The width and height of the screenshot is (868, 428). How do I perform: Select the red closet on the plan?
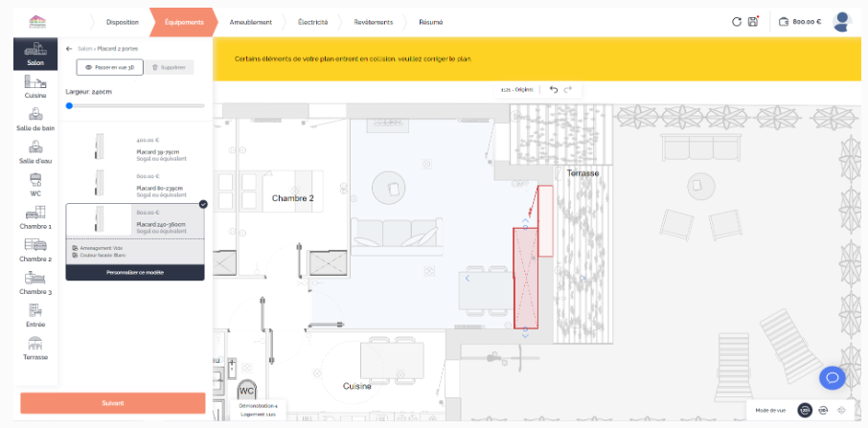pos(526,278)
